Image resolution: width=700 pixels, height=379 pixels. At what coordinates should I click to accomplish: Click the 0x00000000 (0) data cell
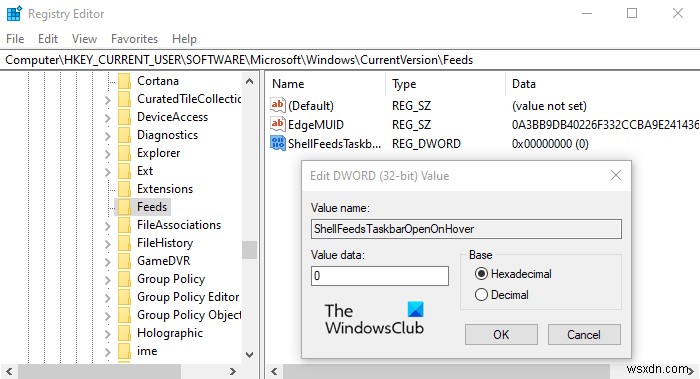tap(550, 144)
